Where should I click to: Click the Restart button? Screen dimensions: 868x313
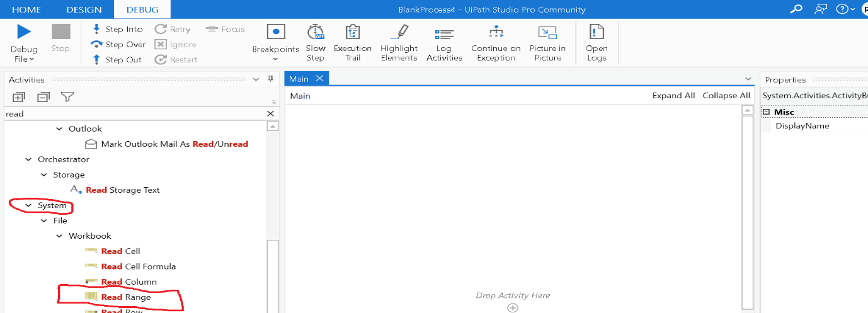176,59
